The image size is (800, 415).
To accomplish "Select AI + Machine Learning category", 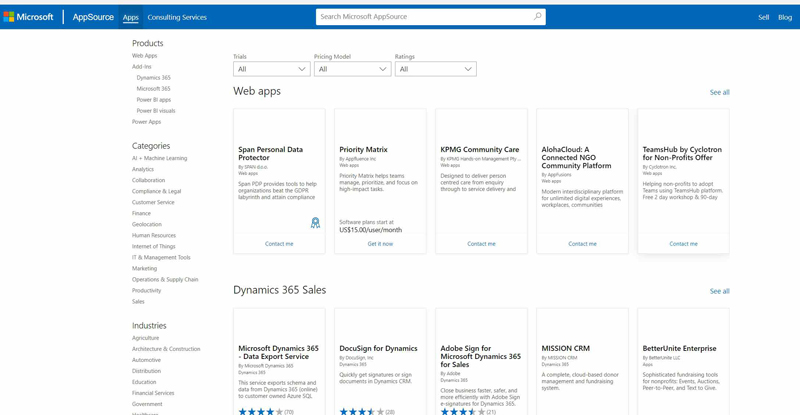I will point(159,158).
